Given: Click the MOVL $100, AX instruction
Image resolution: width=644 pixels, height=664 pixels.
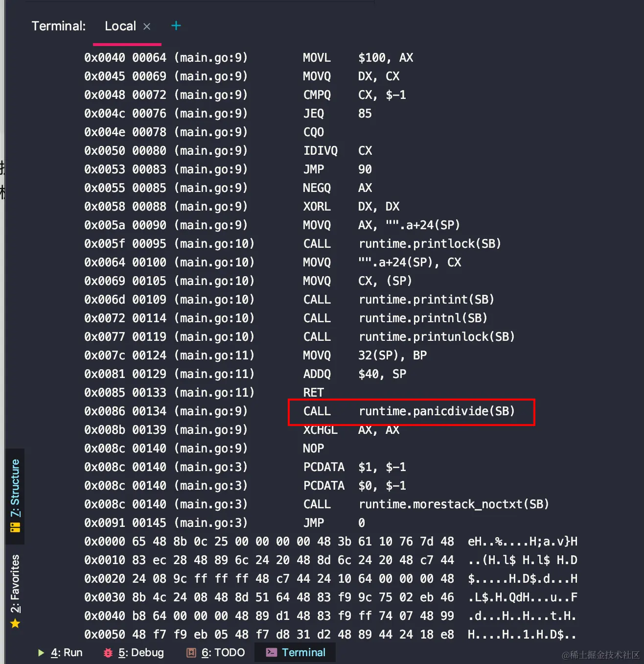Looking at the screenshot, I should pos(358,58).
